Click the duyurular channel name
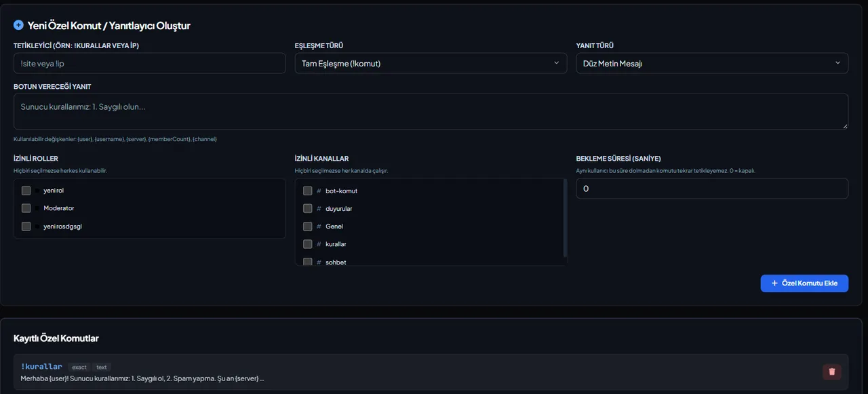This screenshot has height=394, width=868. (339, 209)
